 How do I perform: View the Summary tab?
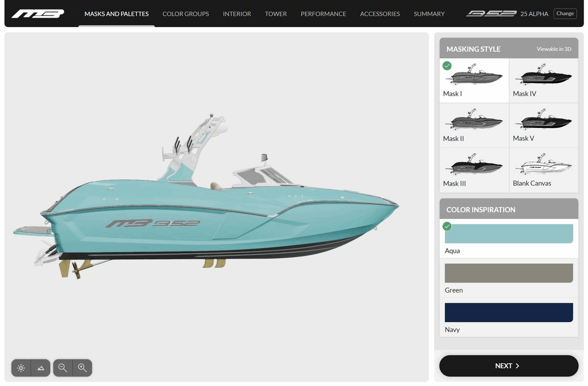[x=429, y=14]
